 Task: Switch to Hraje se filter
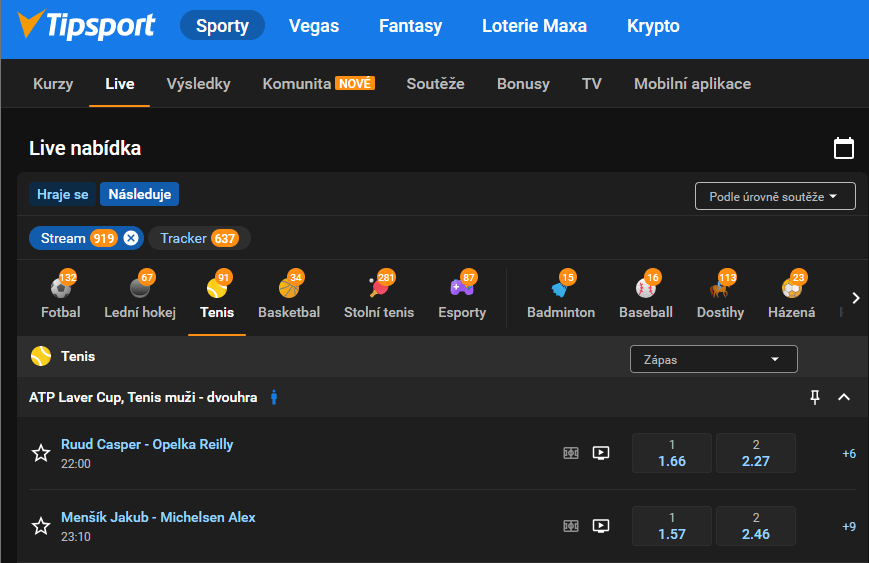(x=63, y=195)
